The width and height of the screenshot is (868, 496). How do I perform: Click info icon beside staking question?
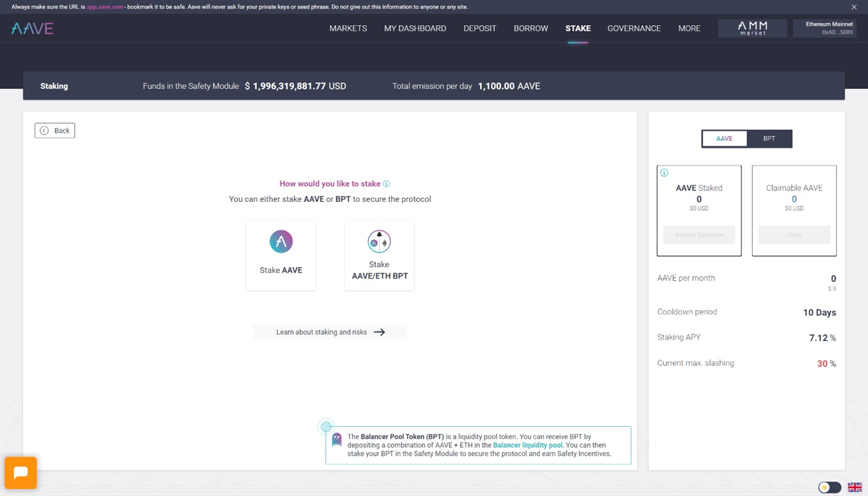pos(387,184)
